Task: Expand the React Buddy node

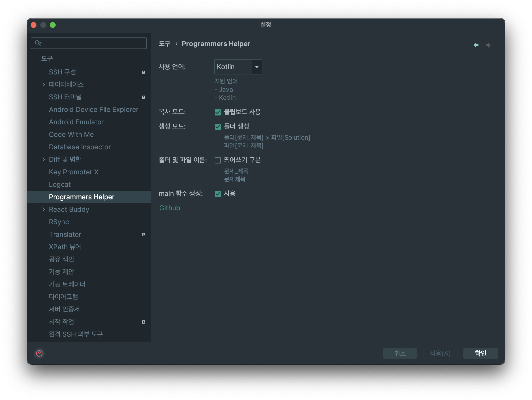Action: click(43, 210)
